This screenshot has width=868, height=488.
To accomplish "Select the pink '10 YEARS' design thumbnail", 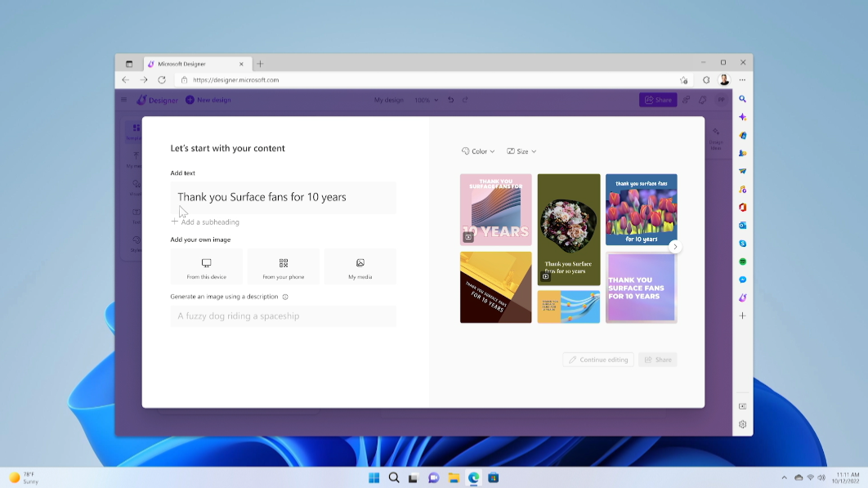I will coord(495,209).
